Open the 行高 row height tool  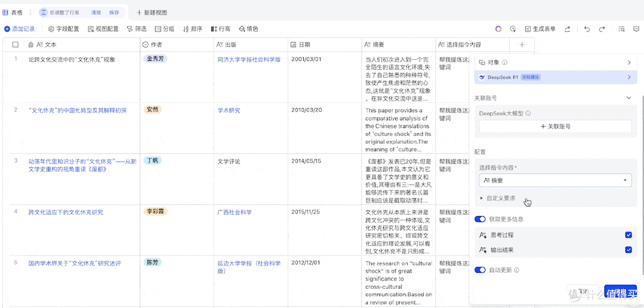220,29
